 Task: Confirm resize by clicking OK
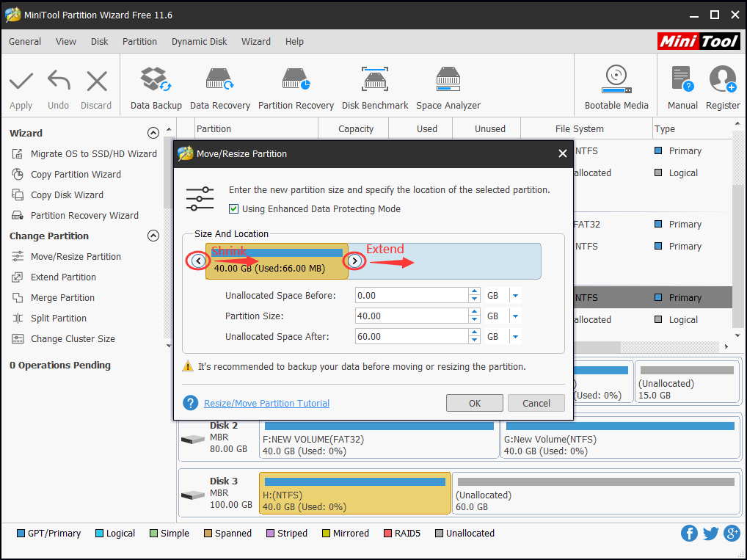click(x=474, y=402)
